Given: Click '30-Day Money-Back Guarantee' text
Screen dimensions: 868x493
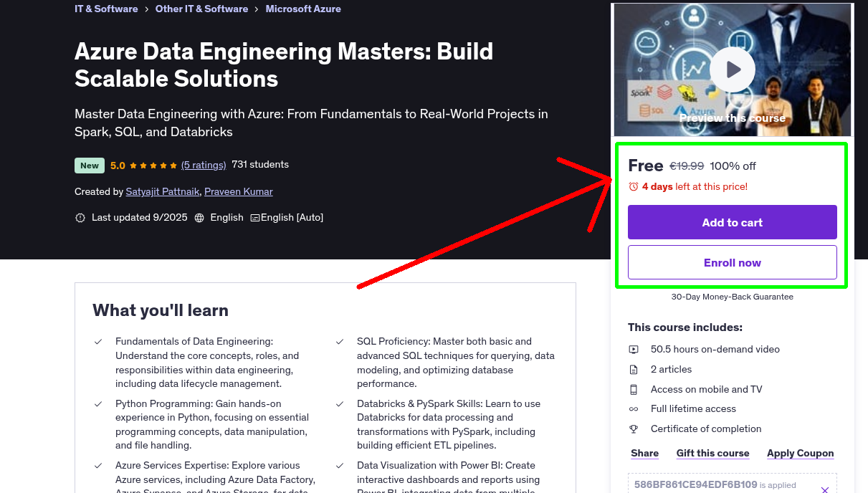Looking at the screenshot, I should (733, 297).
